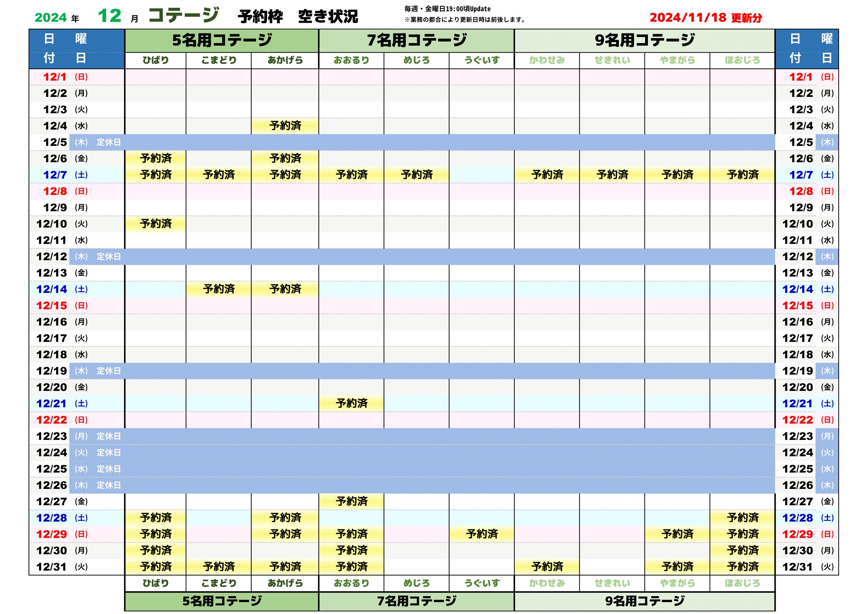Screen dimensions: 868x614
Task: Click the 5名用コテージ header at top
Action: tap(222, 40)
